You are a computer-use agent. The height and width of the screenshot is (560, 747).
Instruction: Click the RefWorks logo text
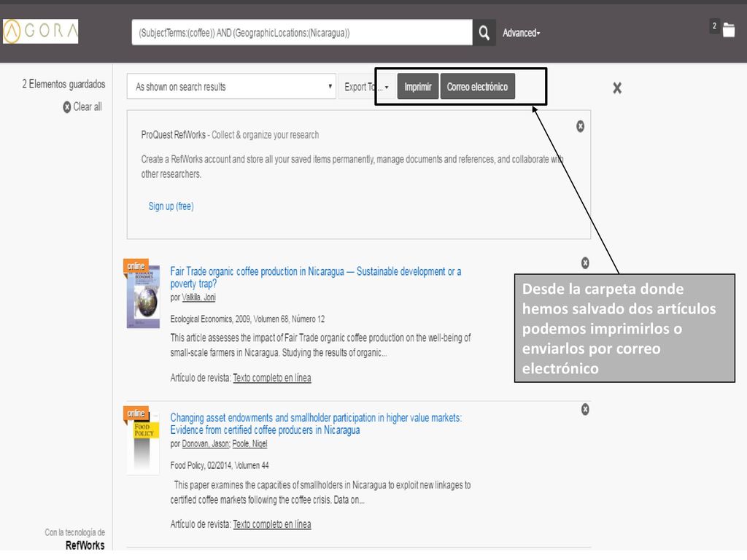point(85,545)
